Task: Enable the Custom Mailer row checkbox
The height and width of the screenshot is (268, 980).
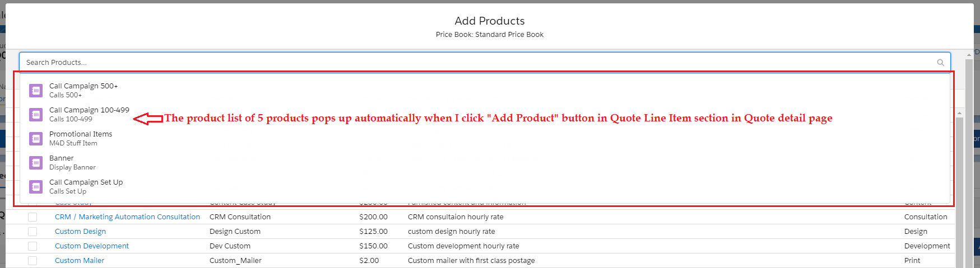Action: [32, 261]
